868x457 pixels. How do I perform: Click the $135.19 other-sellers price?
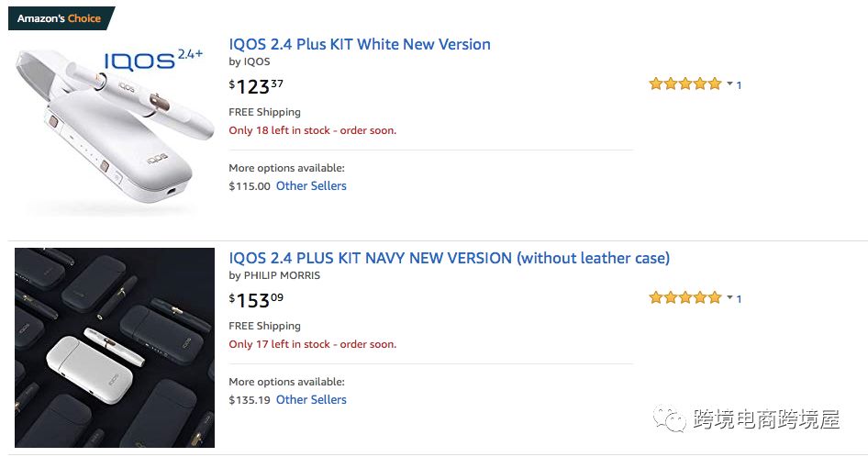249,400
